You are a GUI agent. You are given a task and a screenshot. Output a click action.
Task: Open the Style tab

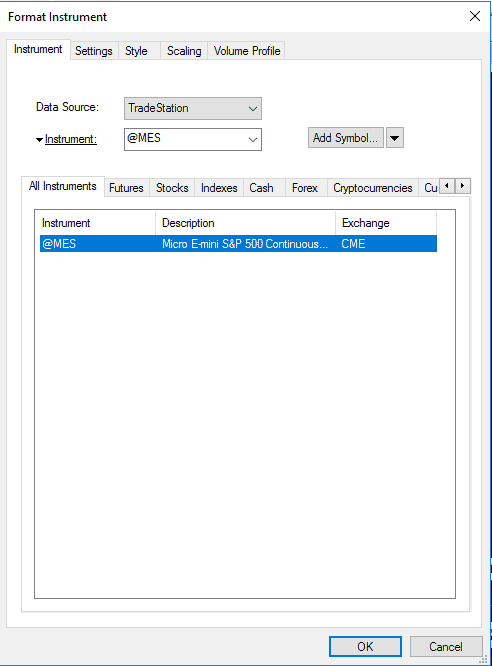(136, 51)
